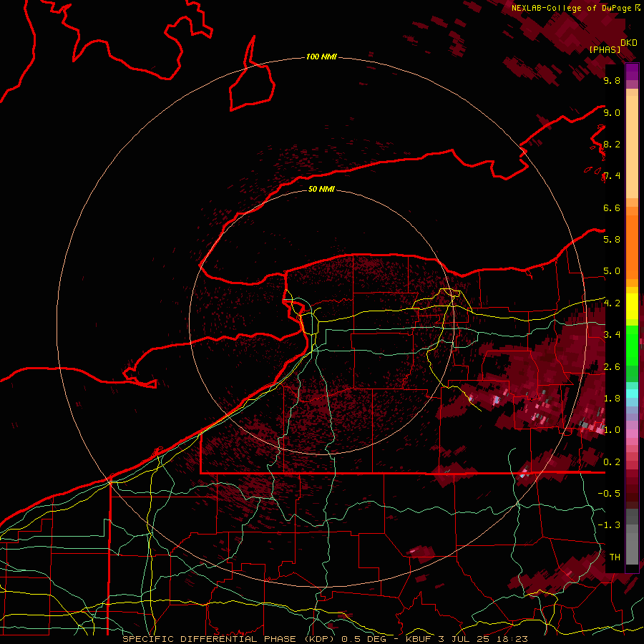Viewport: 644px width, 644px height.
Task: Click the 7.4 legend value
Action: point(612,176)
